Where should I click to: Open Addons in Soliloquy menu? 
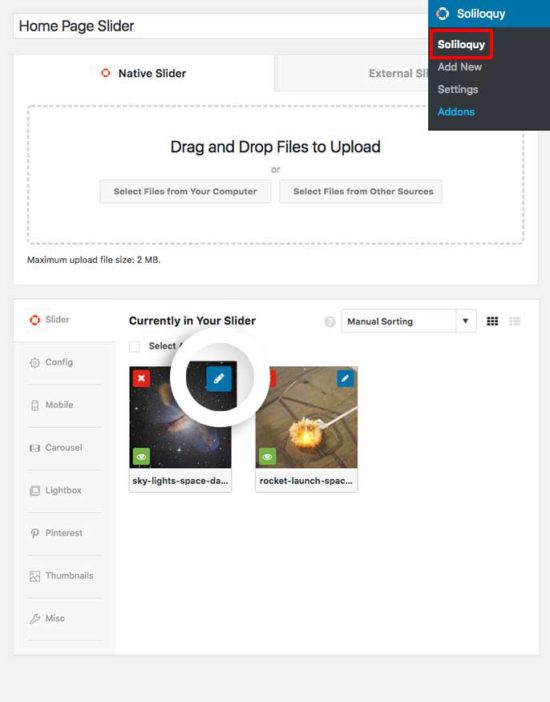click(456, 111)
